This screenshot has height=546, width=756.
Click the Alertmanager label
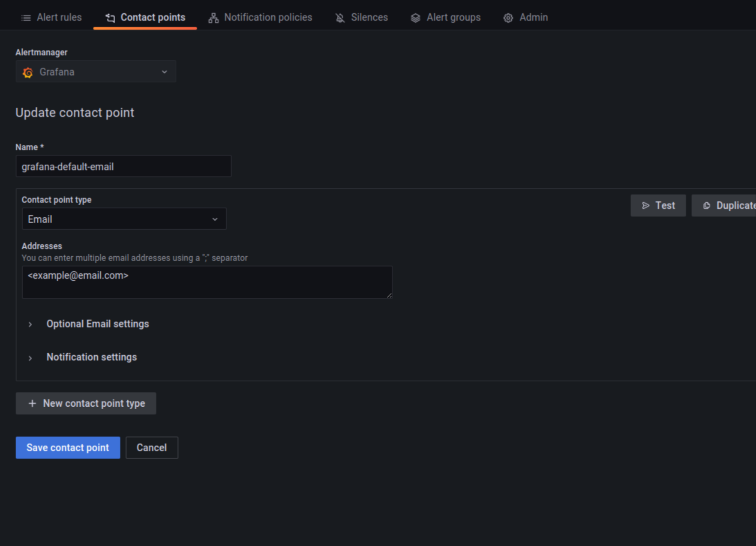[x=42, y=52]
